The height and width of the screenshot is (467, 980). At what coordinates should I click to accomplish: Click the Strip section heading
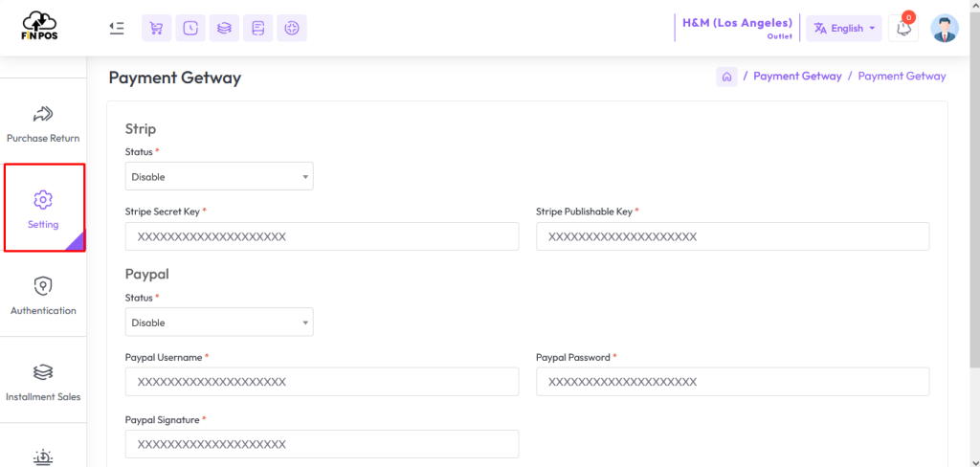pyautogui.click(x=141, y=129)
